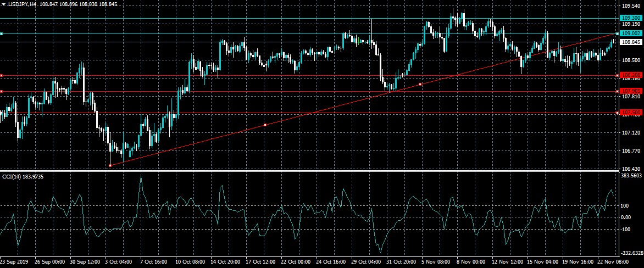Viewport: 644px width, 268px height.
Task: Click left anchor of the 109.002 cyan line
Action: pos(1,33)
